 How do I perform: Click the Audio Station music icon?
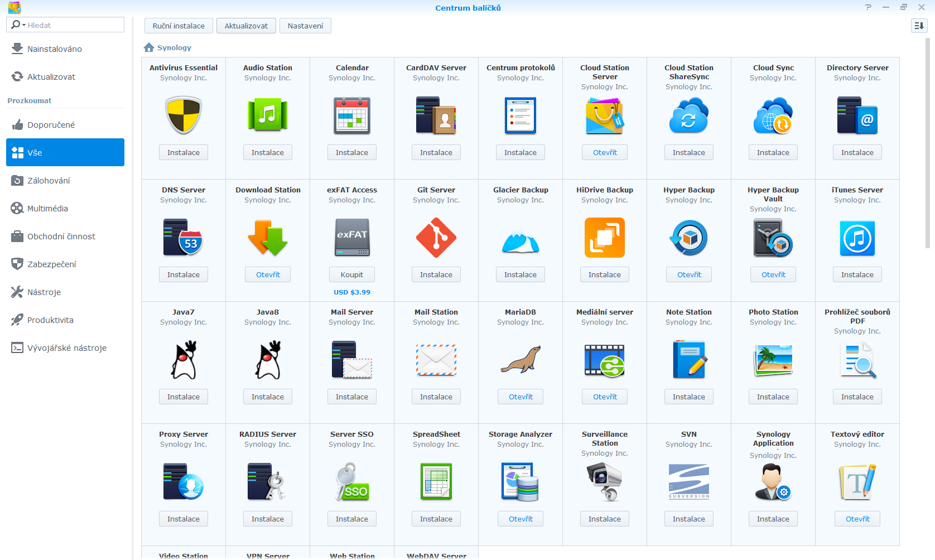[268, 115]
